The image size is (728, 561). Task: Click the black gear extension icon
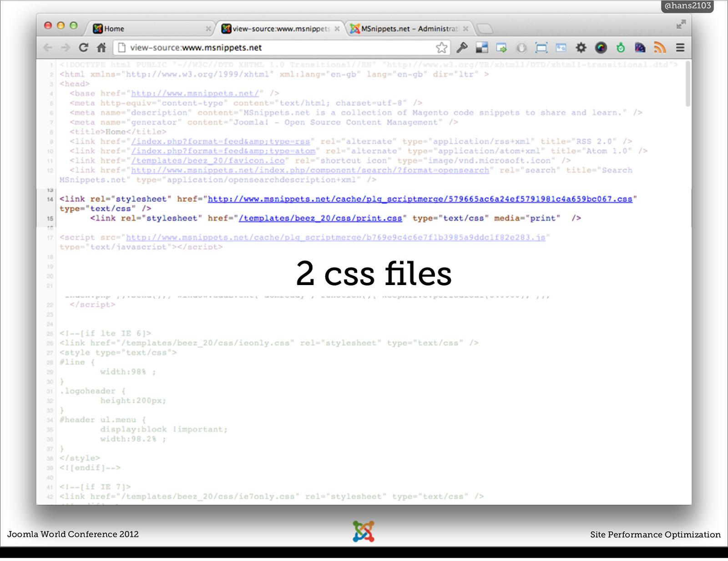click(x=581, y=48)
